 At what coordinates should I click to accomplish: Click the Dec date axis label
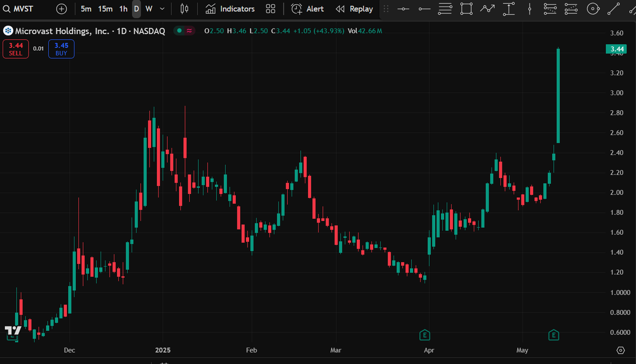[x=69, y=350]
